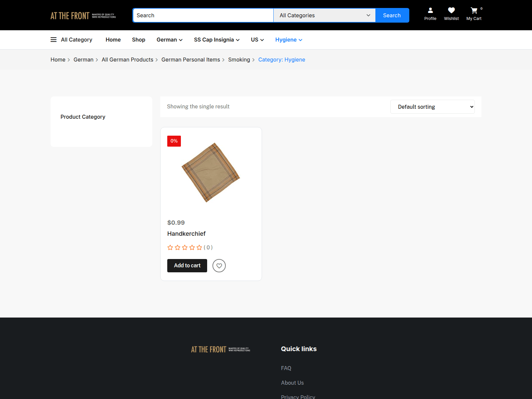Click the blue Search button
Image resolution: width=532 pixels, height=399 pixels.
[392, 15]
